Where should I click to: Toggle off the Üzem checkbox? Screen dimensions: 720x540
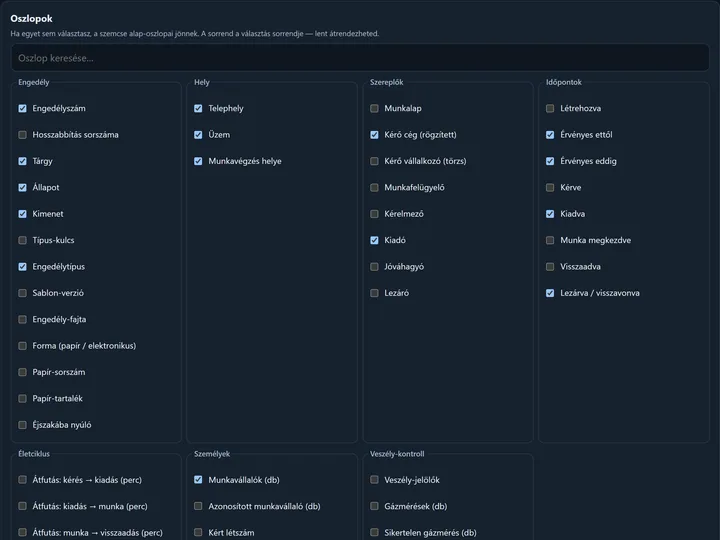point(198,135)
